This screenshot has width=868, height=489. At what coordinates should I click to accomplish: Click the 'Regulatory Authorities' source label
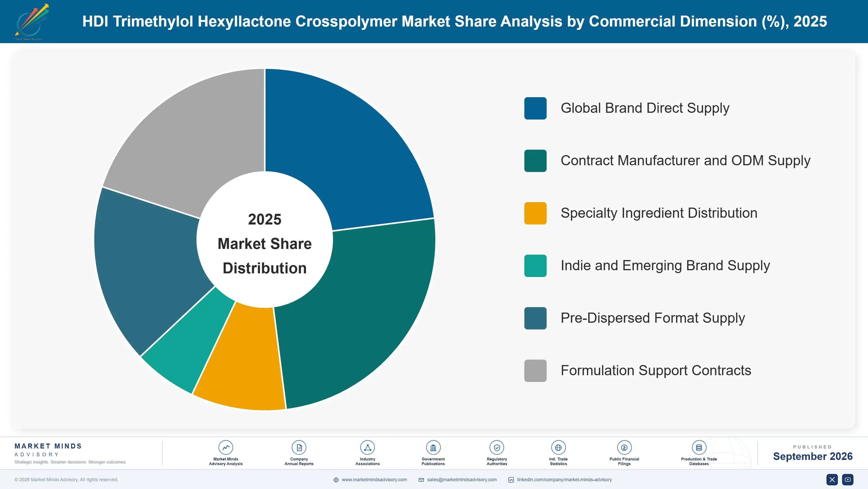click(497, 461)
